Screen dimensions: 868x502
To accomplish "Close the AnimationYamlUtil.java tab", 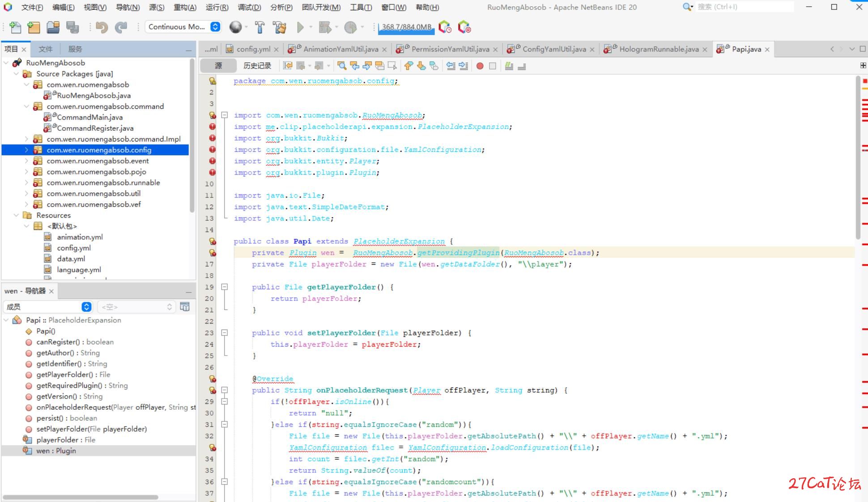I will [x=385, y=50].
